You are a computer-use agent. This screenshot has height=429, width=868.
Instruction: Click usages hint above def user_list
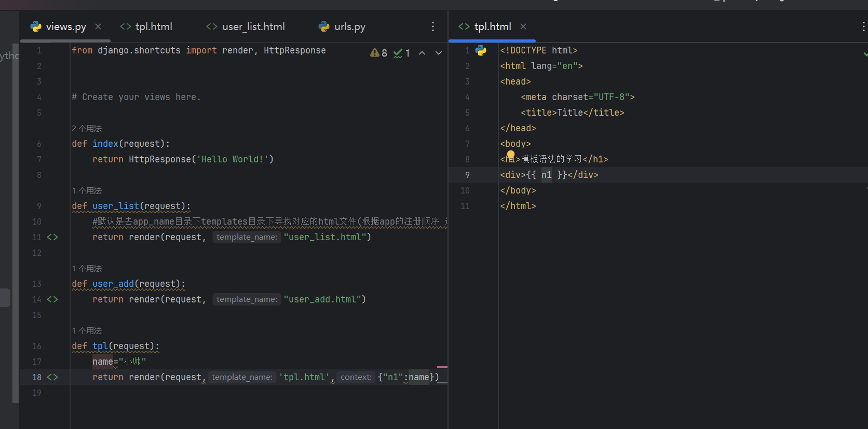87,190
